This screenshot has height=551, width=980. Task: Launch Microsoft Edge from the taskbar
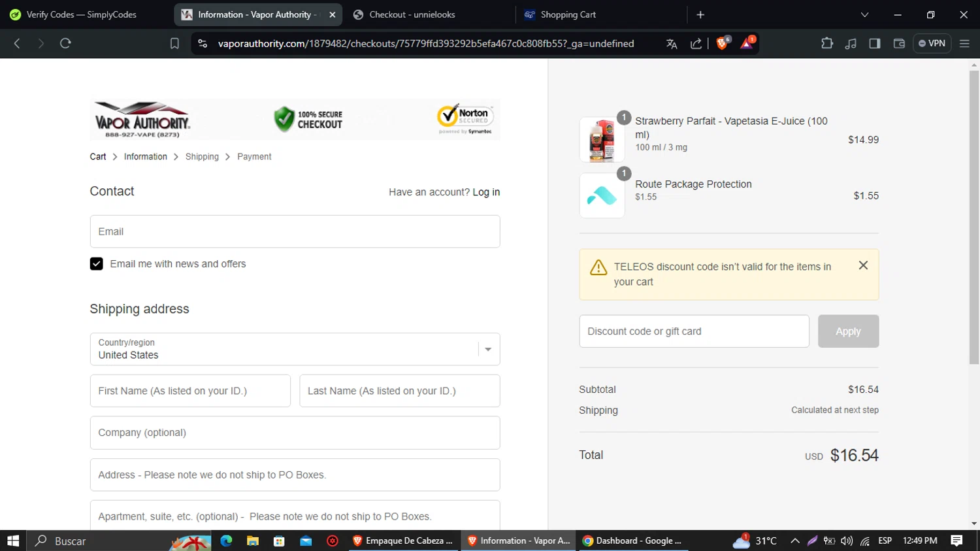pos(226,541)
